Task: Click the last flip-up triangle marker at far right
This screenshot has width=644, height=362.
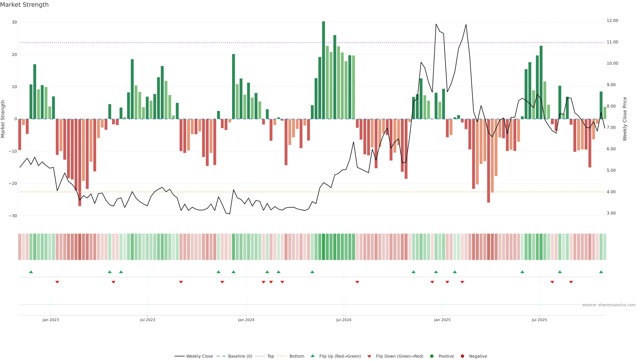Action: (x=601, y=272)
